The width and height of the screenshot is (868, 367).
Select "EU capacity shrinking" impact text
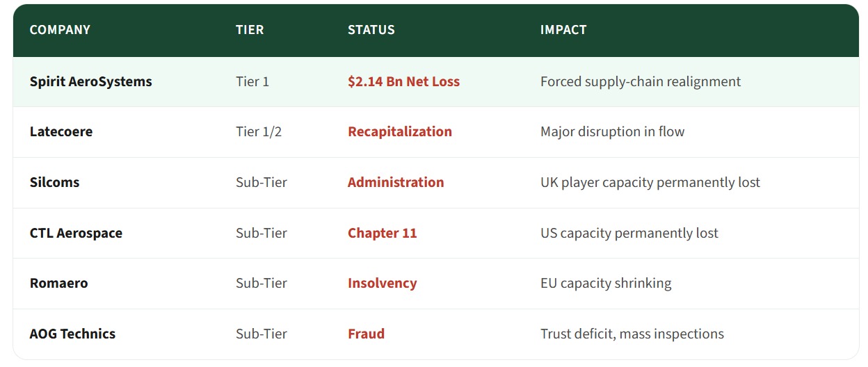click(605, 283)
